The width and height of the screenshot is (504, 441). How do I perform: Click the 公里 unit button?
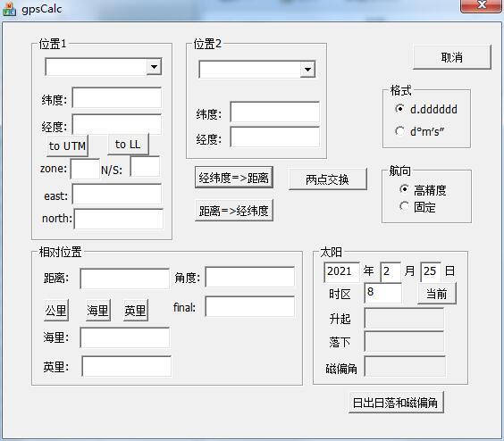[56, 311]
